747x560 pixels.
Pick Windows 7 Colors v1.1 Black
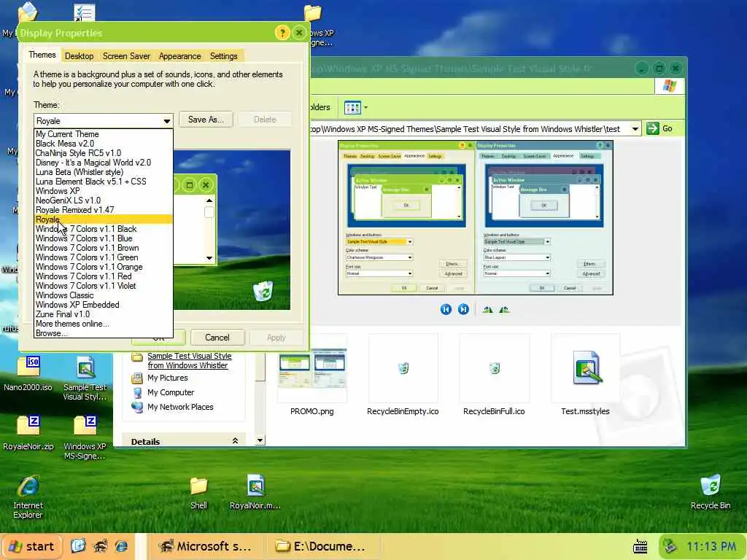104,229
